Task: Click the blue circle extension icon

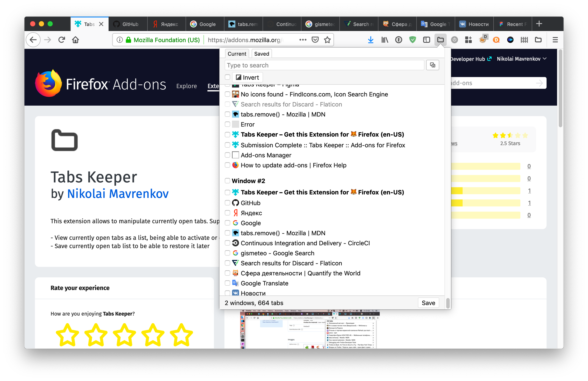Action: [510, 39]
